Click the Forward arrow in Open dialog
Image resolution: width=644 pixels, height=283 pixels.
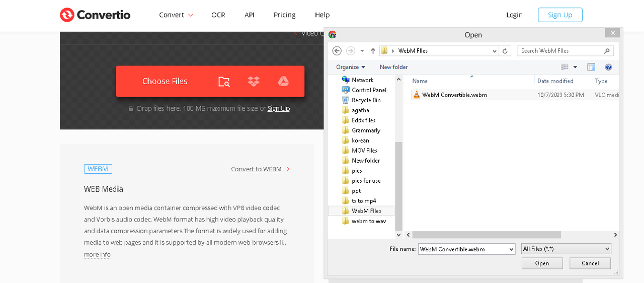click(x=351, y=51)
